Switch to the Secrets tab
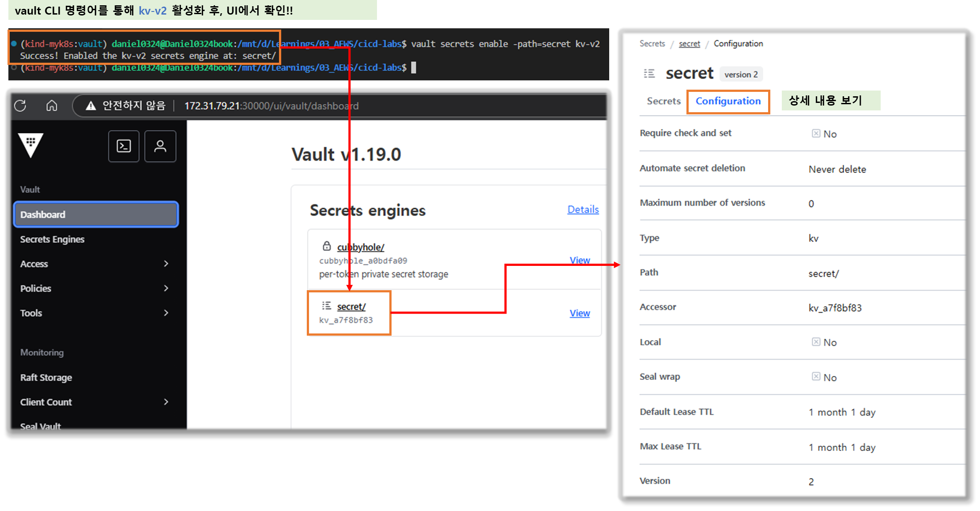The width and height of the screenshot is (980, 511). click(x=663, y=101)
